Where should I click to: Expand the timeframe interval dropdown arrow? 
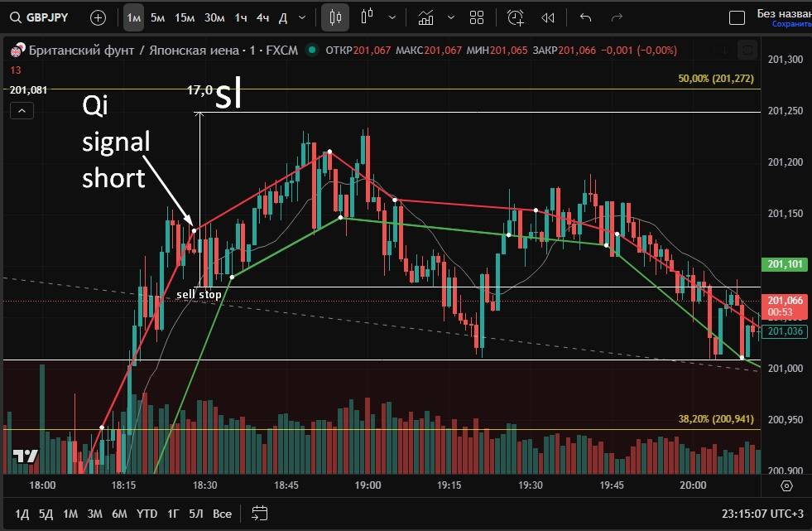[x=301, y=17]
